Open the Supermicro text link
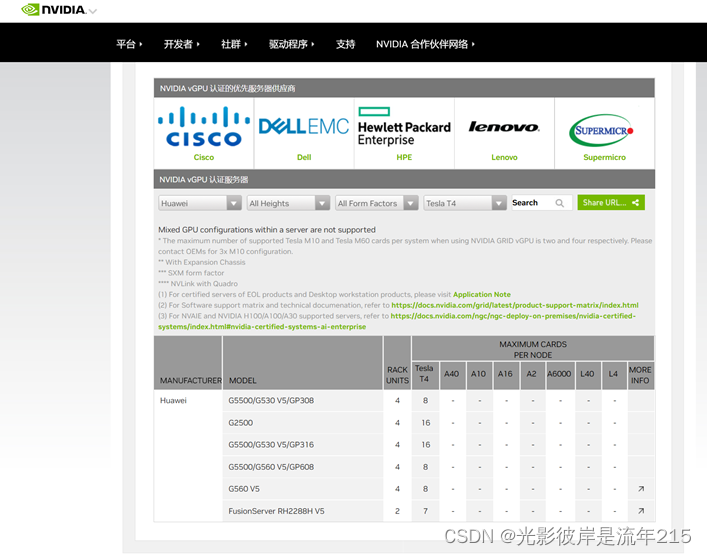This screenshot has width=707, height=556. point(604,157)
